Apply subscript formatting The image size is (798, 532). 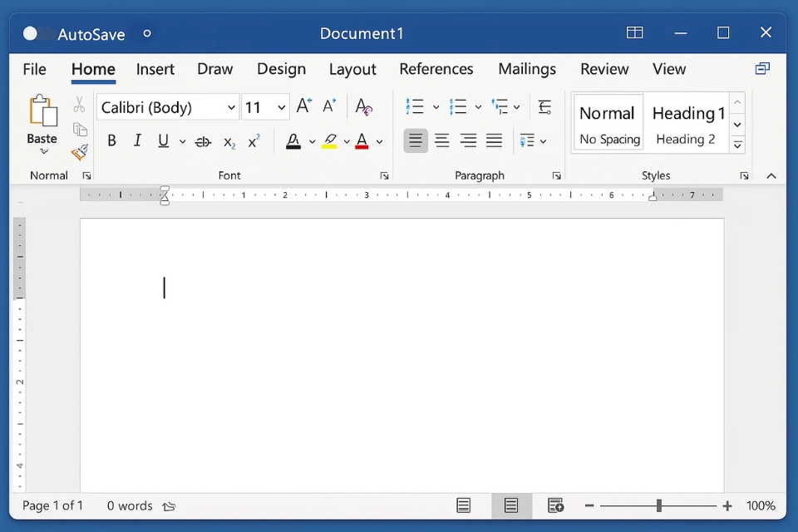229,143
